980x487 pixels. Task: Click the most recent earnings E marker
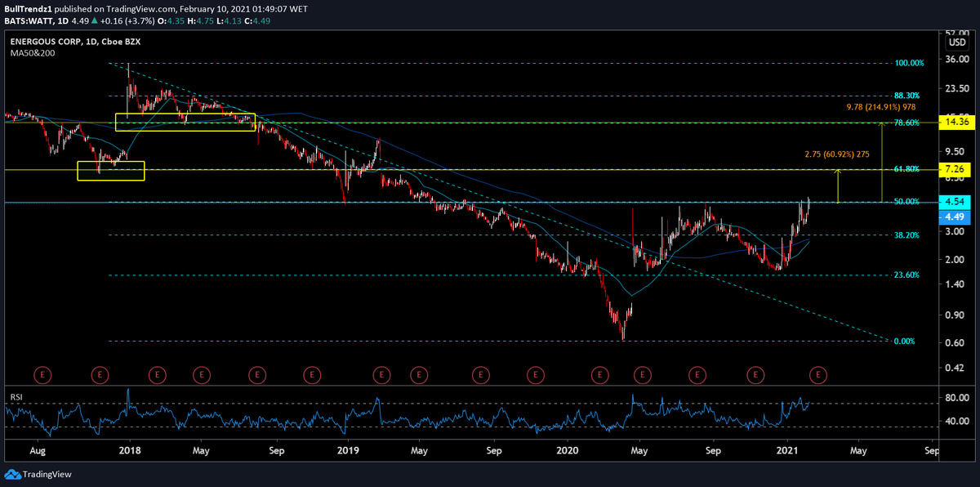[817, 374]
